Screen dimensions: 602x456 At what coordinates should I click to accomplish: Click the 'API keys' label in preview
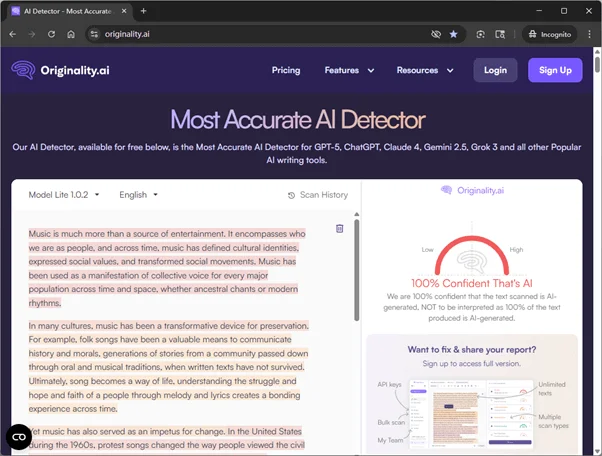[389, 384]
